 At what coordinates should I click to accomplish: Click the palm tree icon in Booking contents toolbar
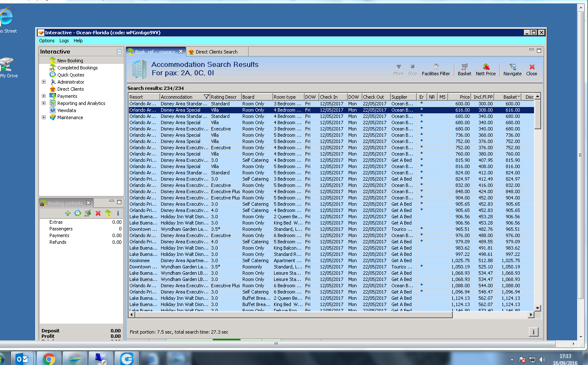click(x=108, y=213)
